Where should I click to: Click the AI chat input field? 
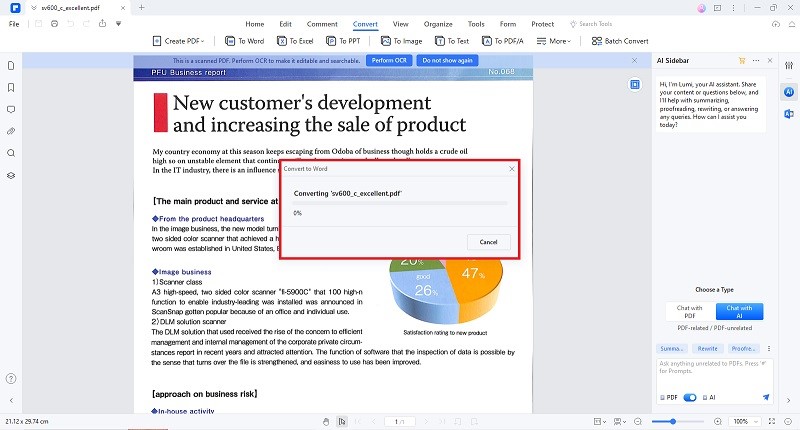pos(714,374)
